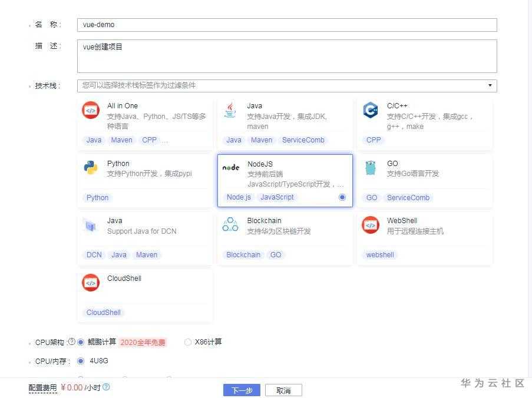This screenshot has height=398, width=532.
Task: Click the NodeJS node logo
Action: click(x=231, y=167)
